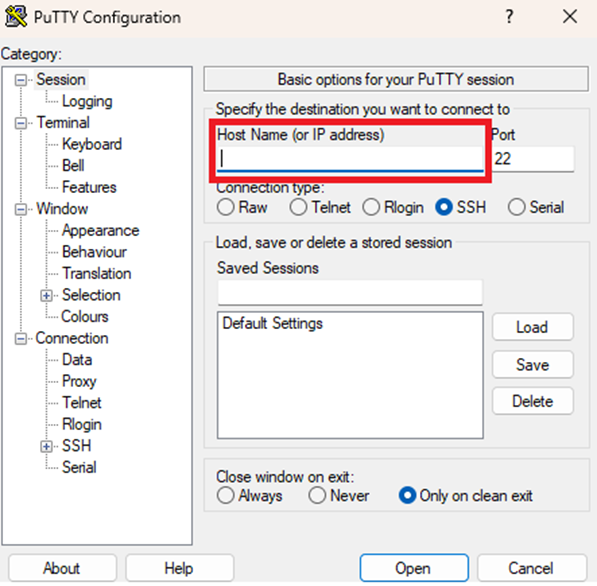Screen dimensions: 597x586
Task: Click the Host Name input field
Action: 350,159
